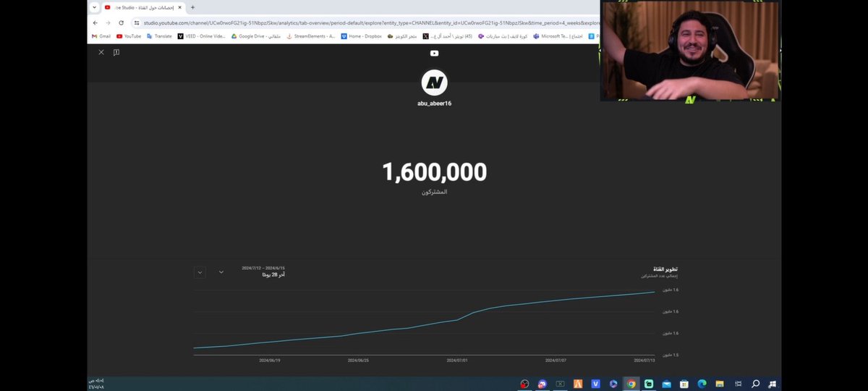
Task: Open the VEED - Online Video bookmark
Action: (202, 36)
